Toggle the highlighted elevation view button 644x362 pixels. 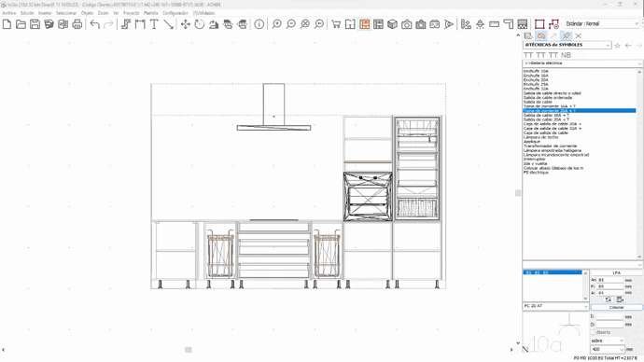[x=364, y=24]
